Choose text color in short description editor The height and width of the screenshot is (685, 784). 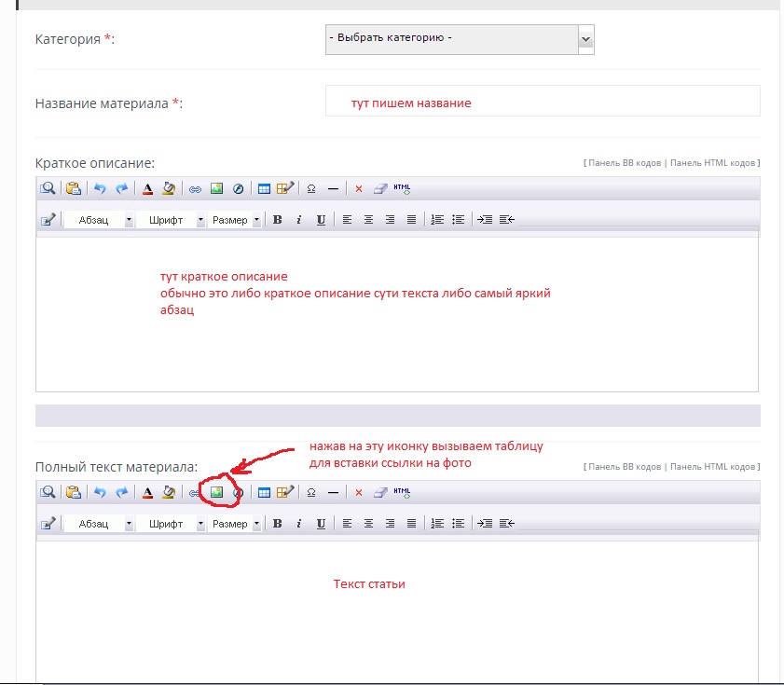[x=147, y=189]
